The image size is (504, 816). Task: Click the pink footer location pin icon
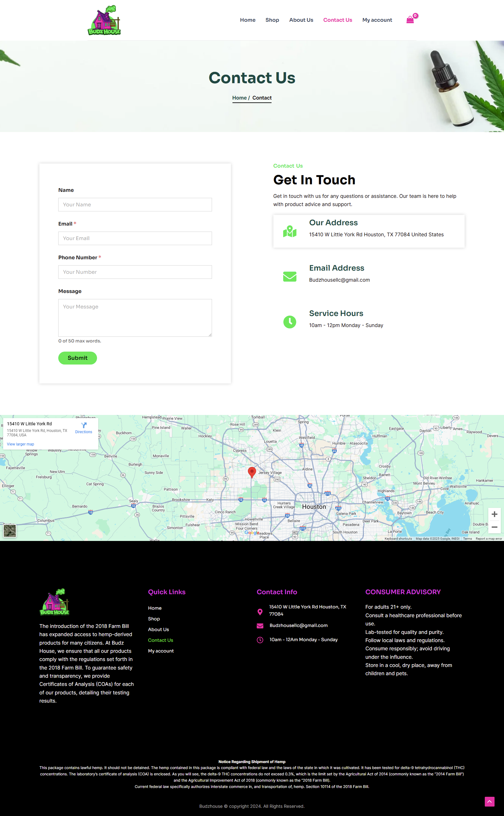pos(260,612)
